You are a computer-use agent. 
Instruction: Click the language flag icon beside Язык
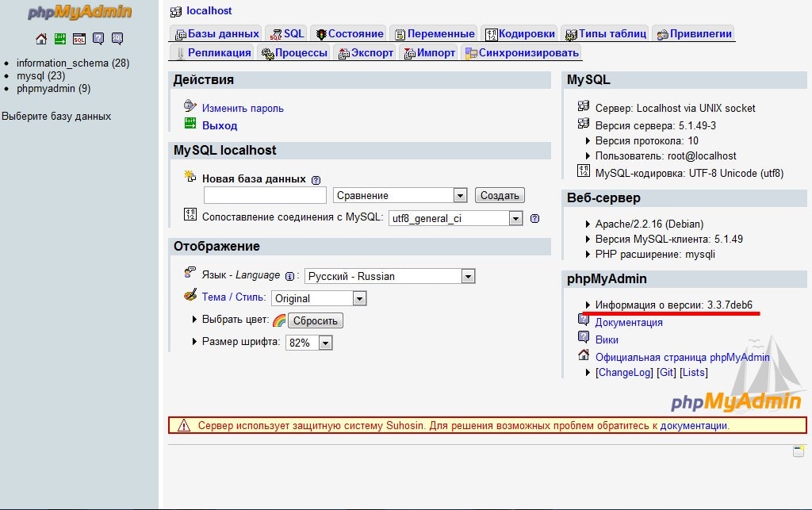tap(190, 272)
